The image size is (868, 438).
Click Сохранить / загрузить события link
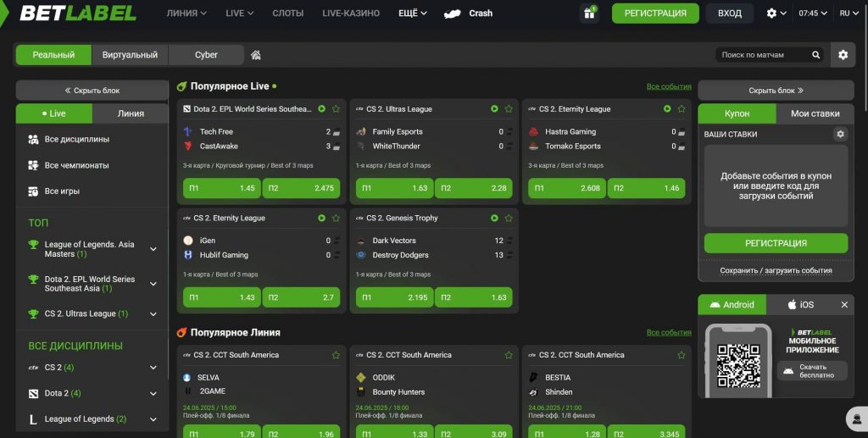pyautogui.click(x=776, y=270)
